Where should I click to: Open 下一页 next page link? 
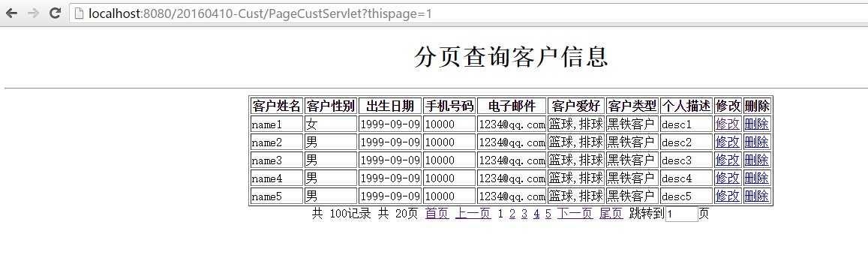575,214
